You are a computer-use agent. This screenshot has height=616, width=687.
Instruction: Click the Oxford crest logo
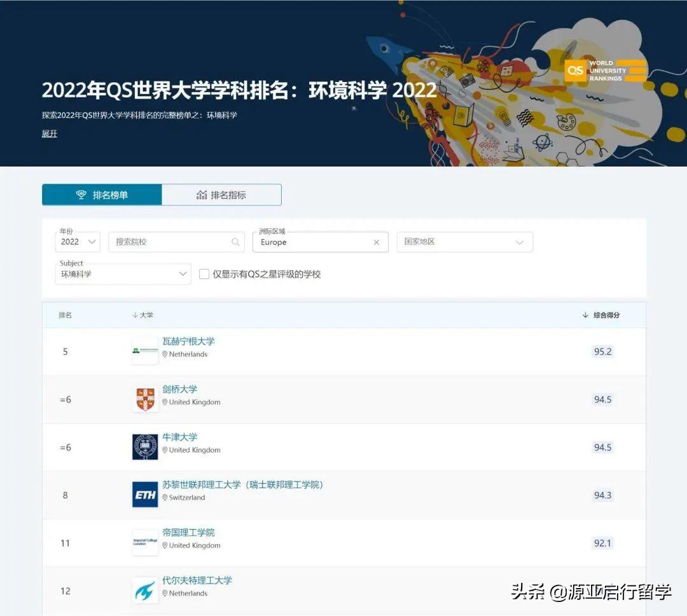[x=145, y=446]
